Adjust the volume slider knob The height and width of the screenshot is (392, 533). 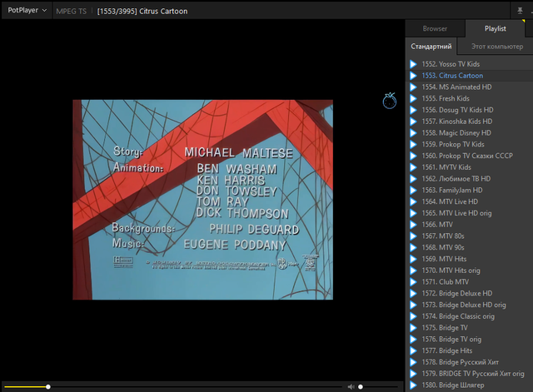tap(361, 386)
